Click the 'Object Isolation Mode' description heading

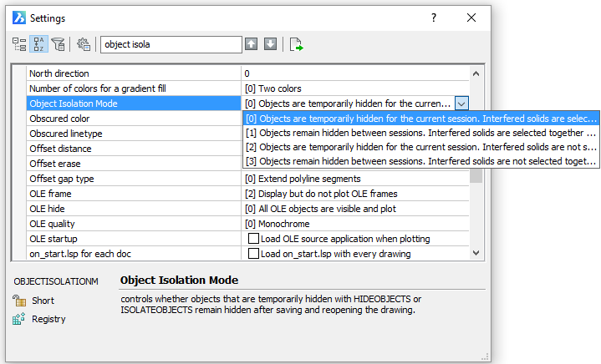pos(180,281)
